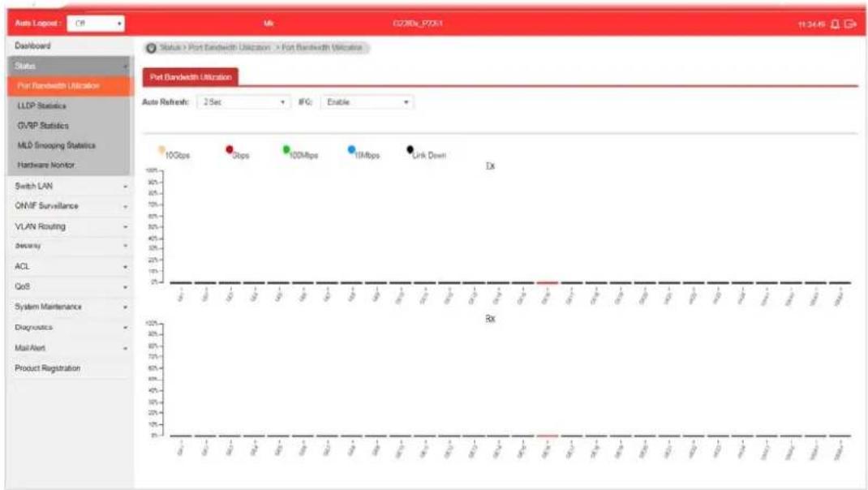Click the breadcrumb status circle icon
Viewport: 868px width, 490px height.
point(151,48)
